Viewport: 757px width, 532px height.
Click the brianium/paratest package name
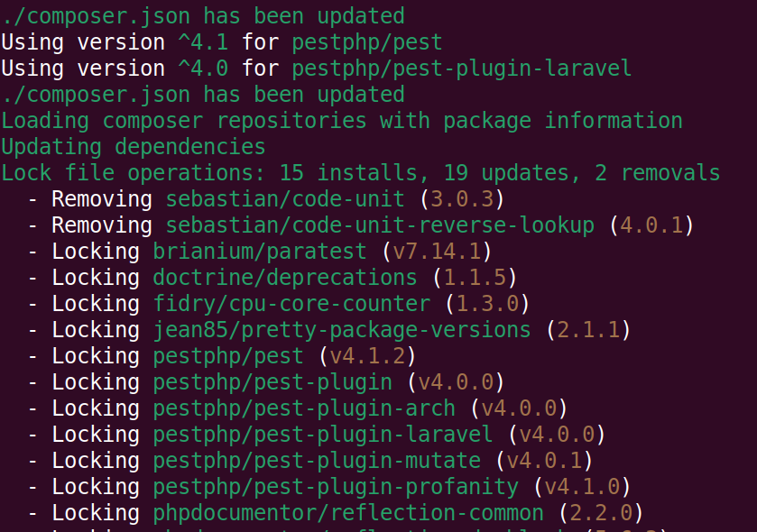[x=260, y=252]
